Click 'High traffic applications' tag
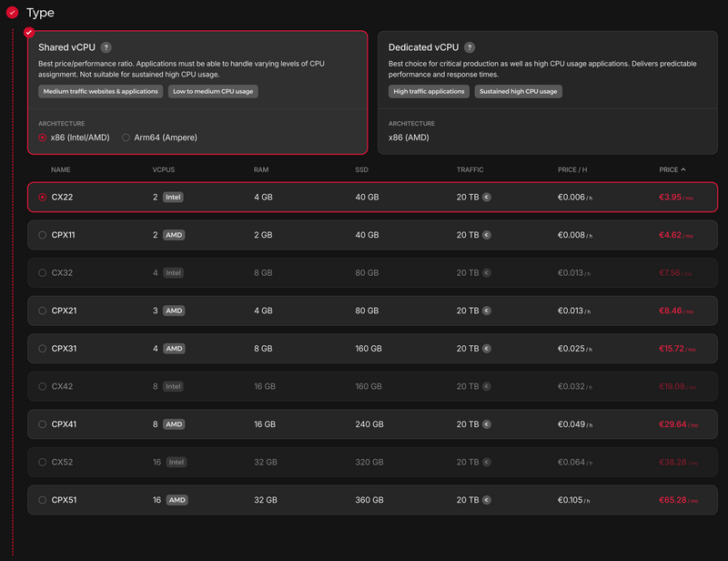This screenshot has height=561, width=728. tap(429, 92)
